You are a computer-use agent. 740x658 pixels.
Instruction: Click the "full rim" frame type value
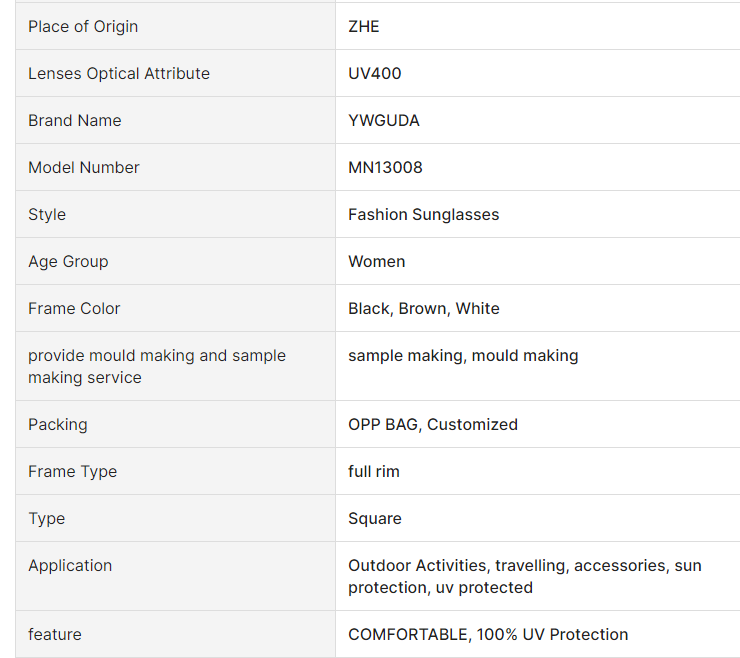pyautogui.click(x=374, y=471)
